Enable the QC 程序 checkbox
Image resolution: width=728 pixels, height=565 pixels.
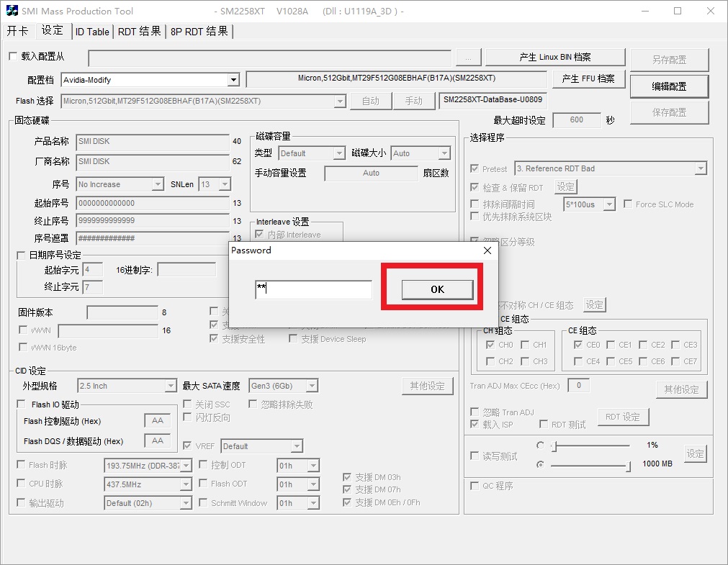[x=475, y=486]
